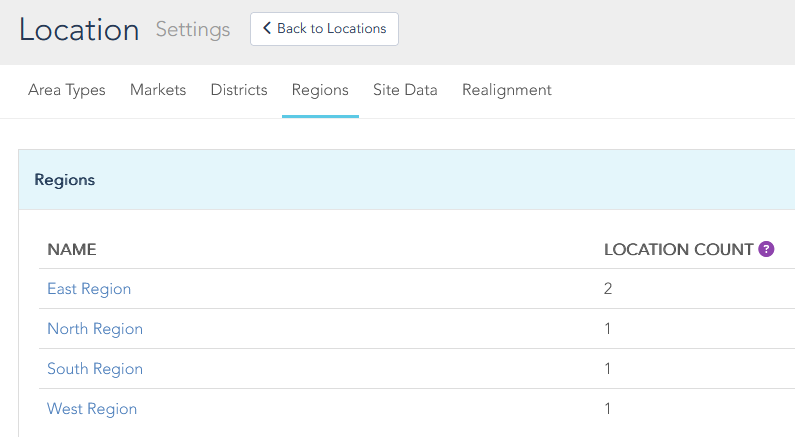Open the East Region link
The height and width of the screenshot is (437, 795).
tap(89, 289)
